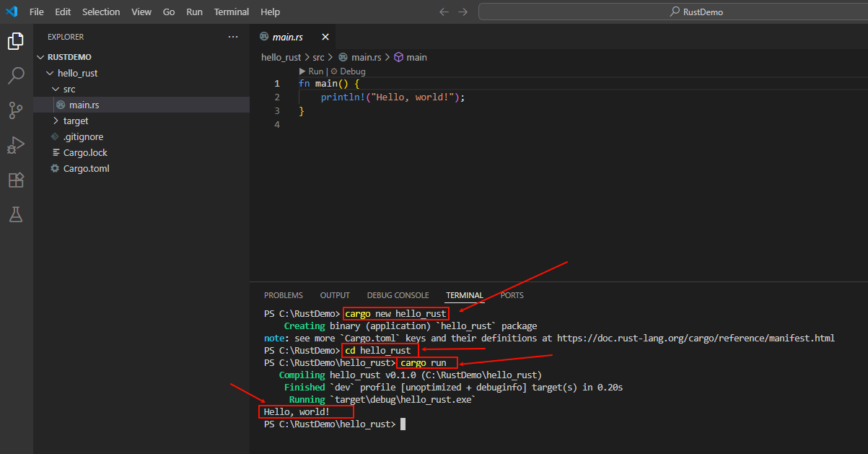Open the Terminal menu

(232, 12)
